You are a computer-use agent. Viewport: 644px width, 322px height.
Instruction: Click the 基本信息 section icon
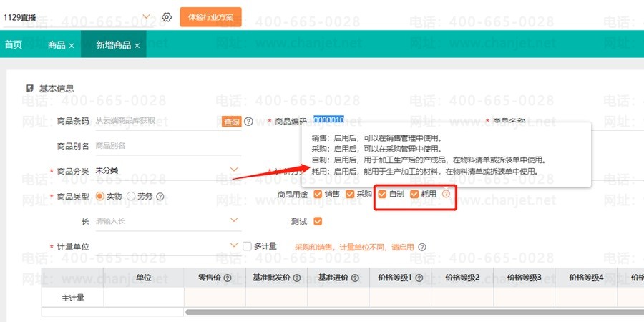click(30, 88)
